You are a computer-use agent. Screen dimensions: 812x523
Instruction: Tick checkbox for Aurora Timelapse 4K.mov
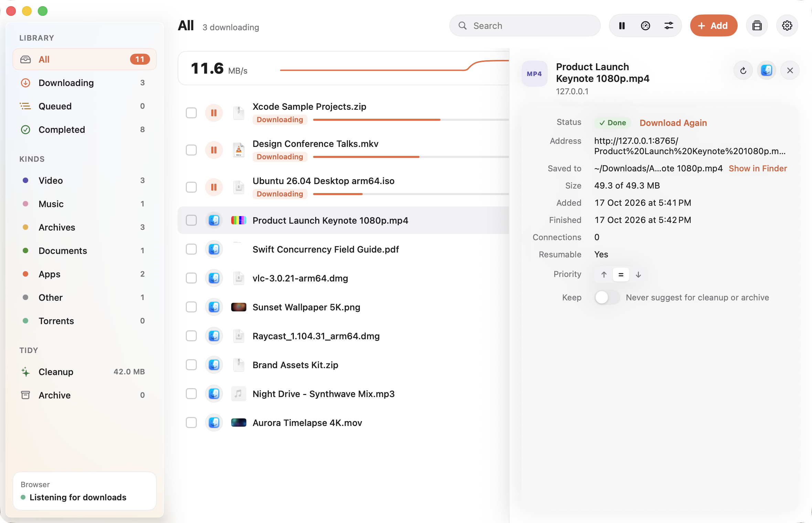(x=191, y=423)
